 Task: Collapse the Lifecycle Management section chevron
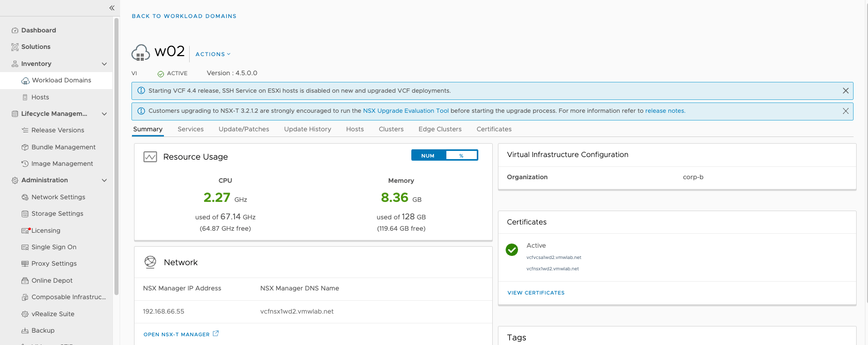pos(104,114)
